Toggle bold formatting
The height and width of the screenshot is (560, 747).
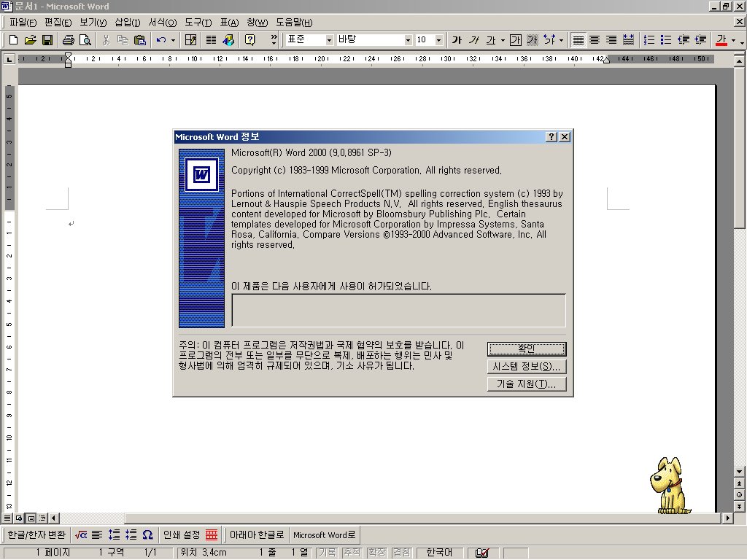click(456, 40)
